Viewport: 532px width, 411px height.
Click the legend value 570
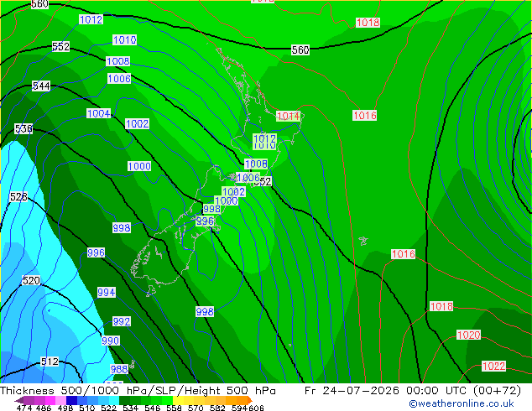[196, 408]
